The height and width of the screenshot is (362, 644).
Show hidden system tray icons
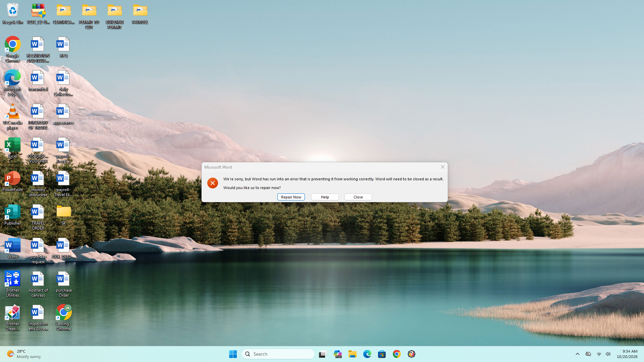pos(578,354)
